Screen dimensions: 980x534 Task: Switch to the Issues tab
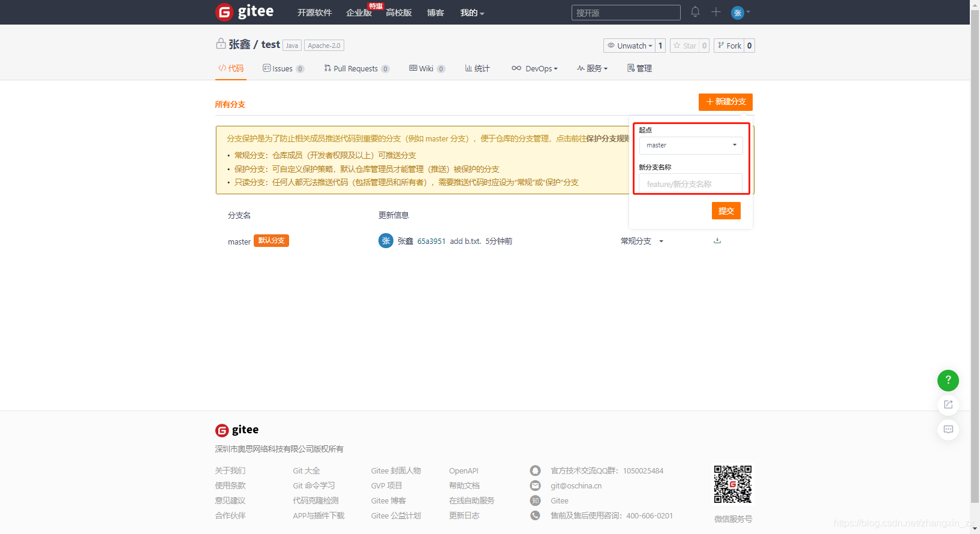[x=283, y=68]
